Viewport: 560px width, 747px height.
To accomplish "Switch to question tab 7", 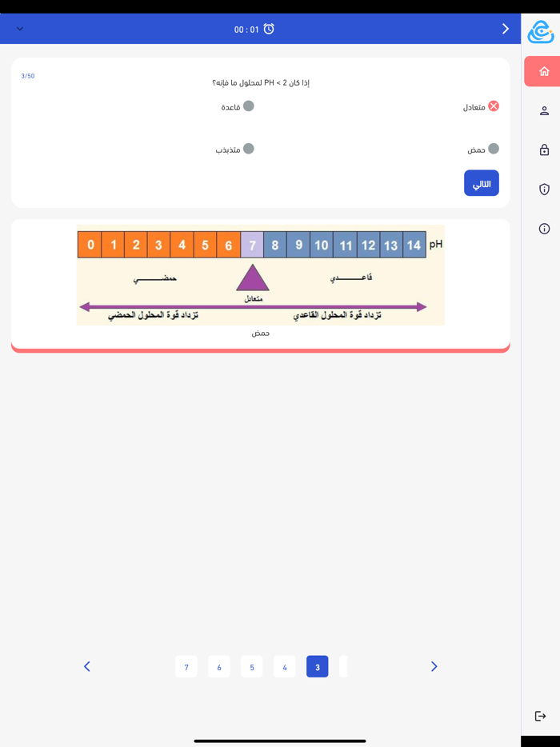I will pyautogui.click(x=186, y=665).
